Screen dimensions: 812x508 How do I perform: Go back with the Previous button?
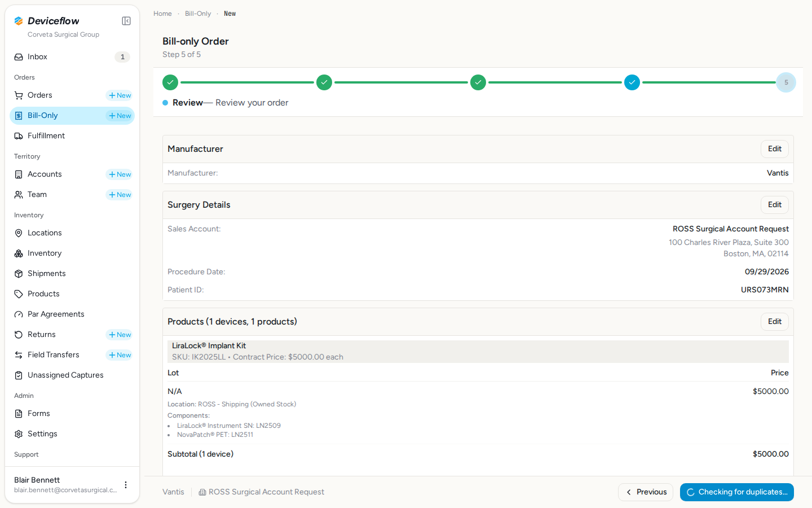646,492
